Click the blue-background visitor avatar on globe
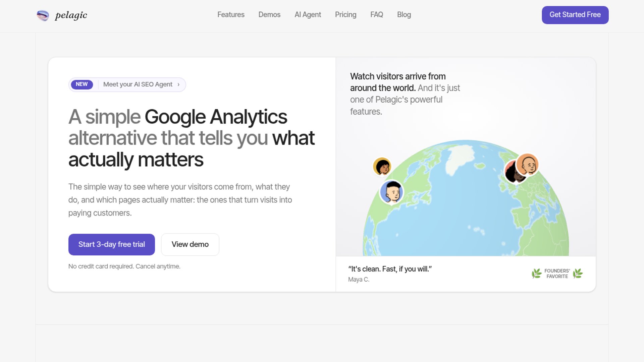Screen dimensions: 644x362 click(x=391, y=192)
